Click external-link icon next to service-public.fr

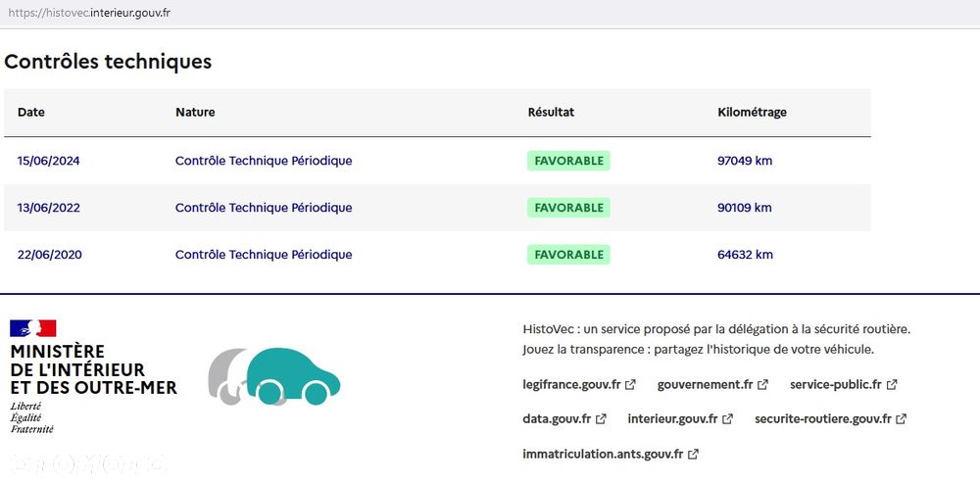(892, 385)
